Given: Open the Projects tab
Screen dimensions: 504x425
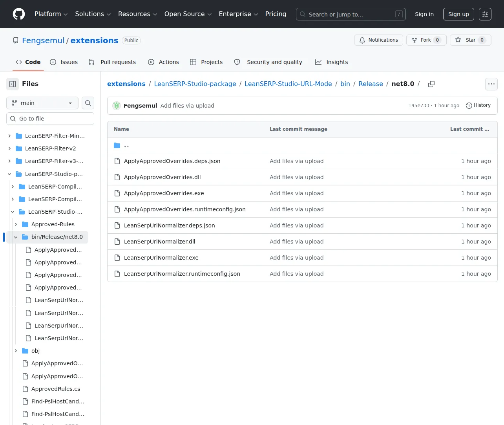Looking at the screenshot, I should [x=206, y=62].
